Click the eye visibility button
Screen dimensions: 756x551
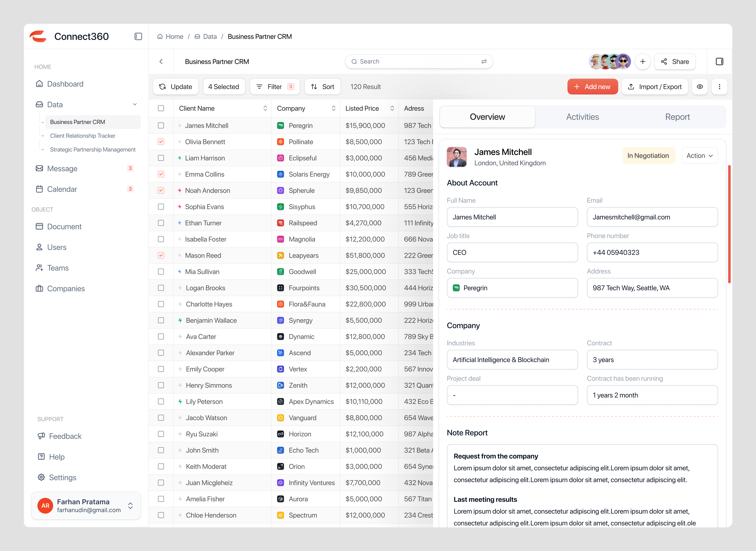click(700, 87)
